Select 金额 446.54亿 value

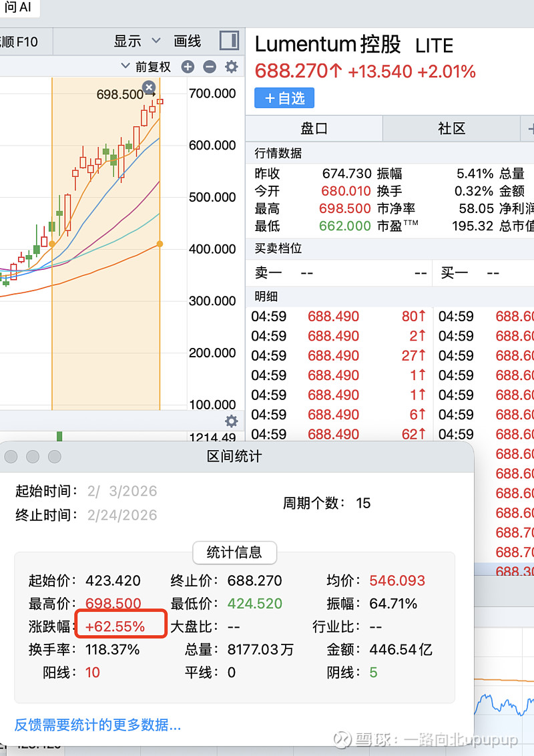pyautogui.click(x=400, y=649)
